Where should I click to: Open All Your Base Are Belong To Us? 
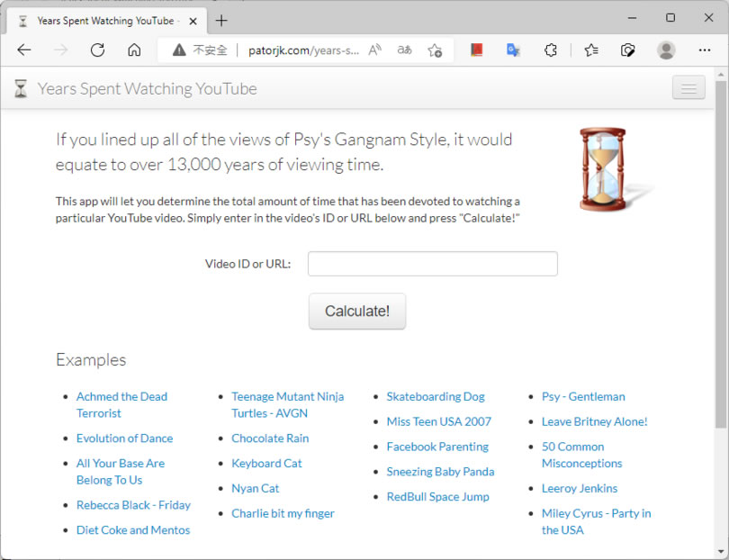pyautogui.click(x=121, y=472)
